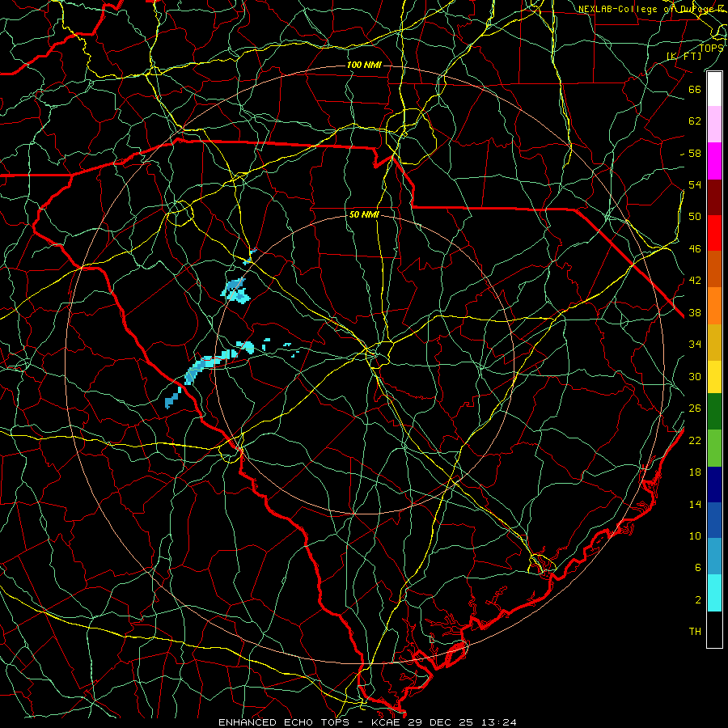Click the 100 NMI range ring label
Viewport: 728px width, 728px height.
click(x=364, y=65)
